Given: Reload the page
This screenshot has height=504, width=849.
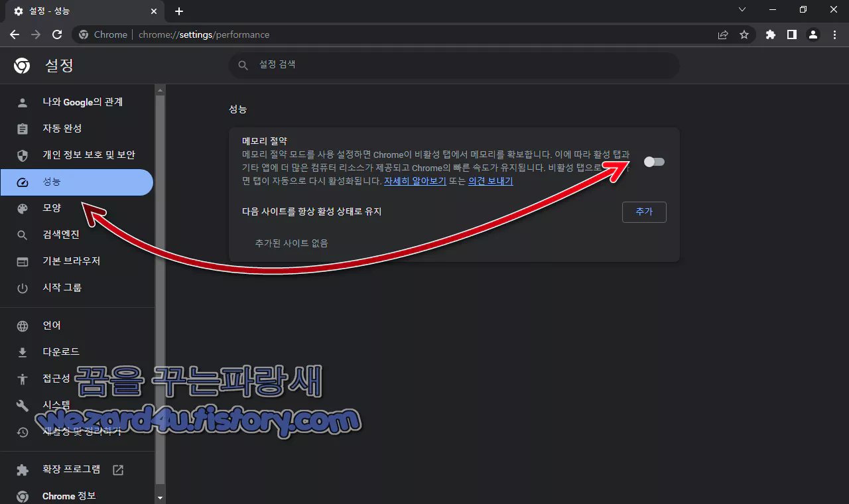Looking at the screenshot, I should click(57, 34).
